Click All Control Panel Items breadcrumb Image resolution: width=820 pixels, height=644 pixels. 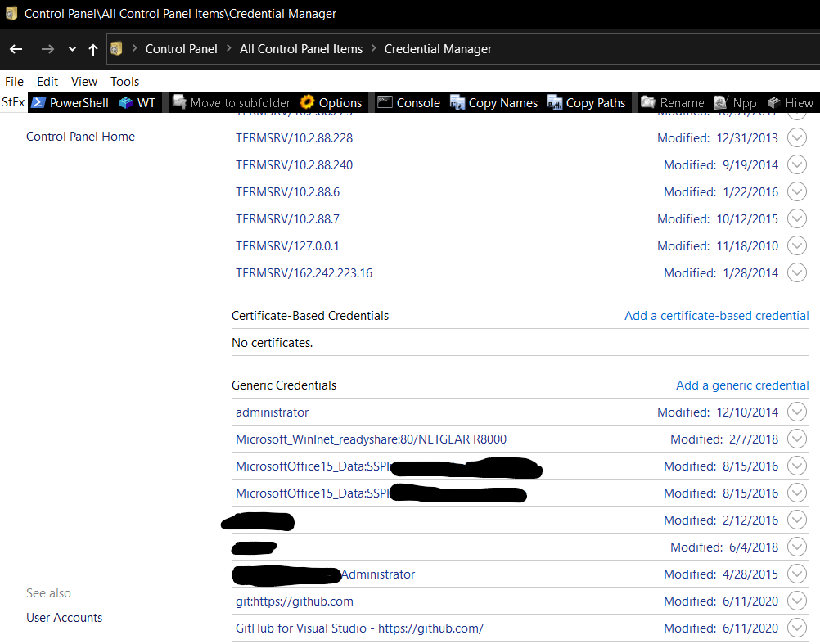pyautogui.click(x=301, y=49)
